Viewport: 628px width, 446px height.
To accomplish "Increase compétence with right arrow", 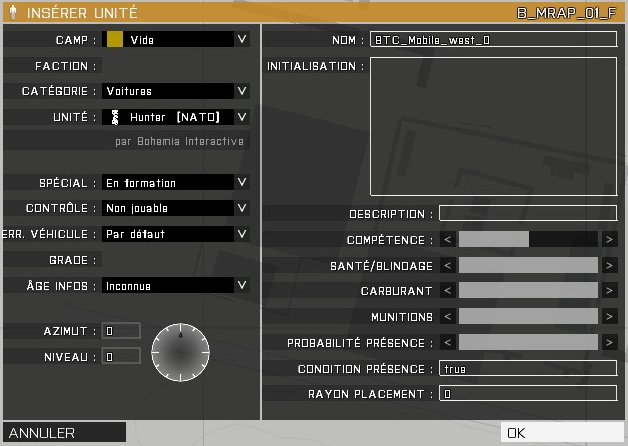I will tap(609, 240).
